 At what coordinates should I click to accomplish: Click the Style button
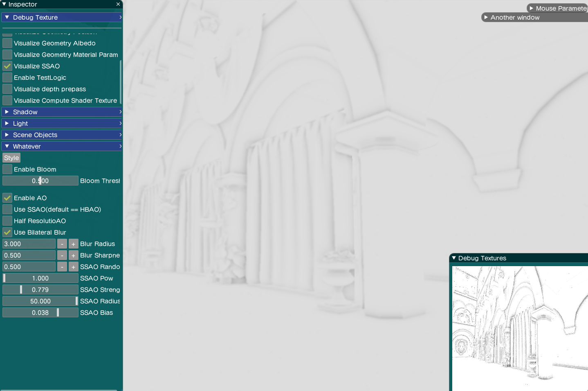tap(11, 158)
